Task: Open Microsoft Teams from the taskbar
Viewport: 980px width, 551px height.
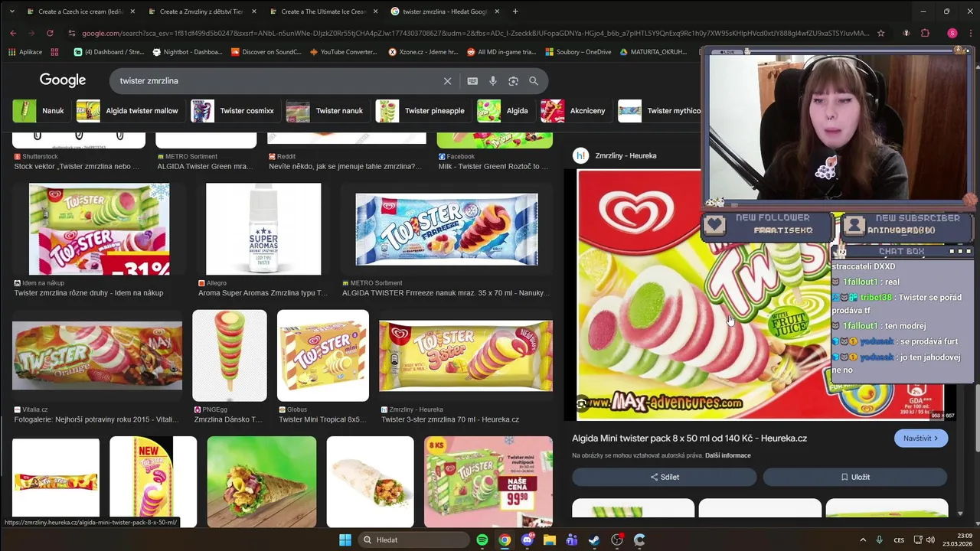Action: point(571,540)
